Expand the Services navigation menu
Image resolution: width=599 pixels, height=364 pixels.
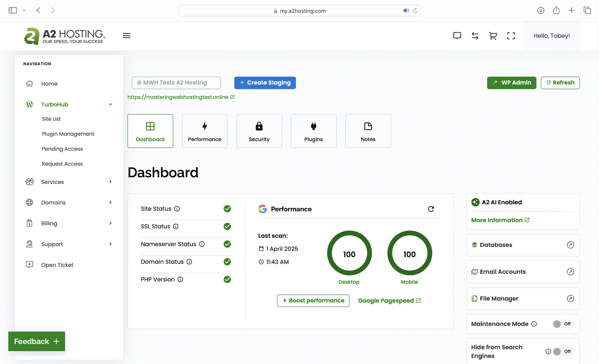click(x=110, y=182)
